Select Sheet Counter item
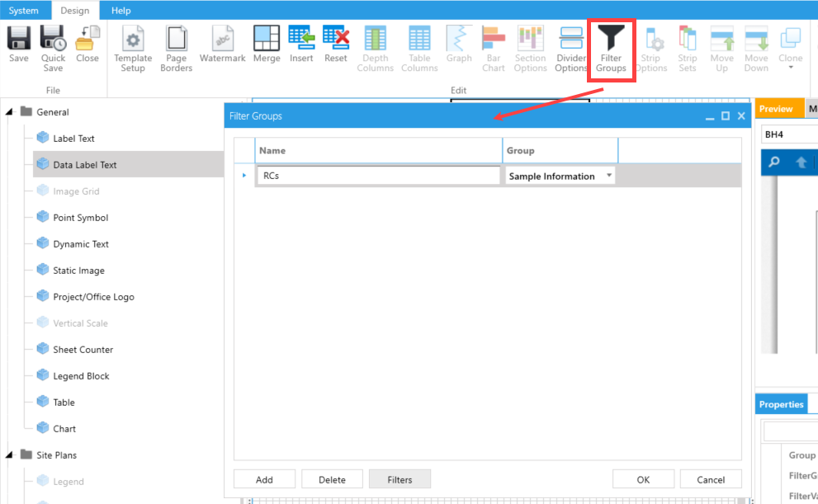The height and width of the screenshot is (504, 818). point(83,350)
